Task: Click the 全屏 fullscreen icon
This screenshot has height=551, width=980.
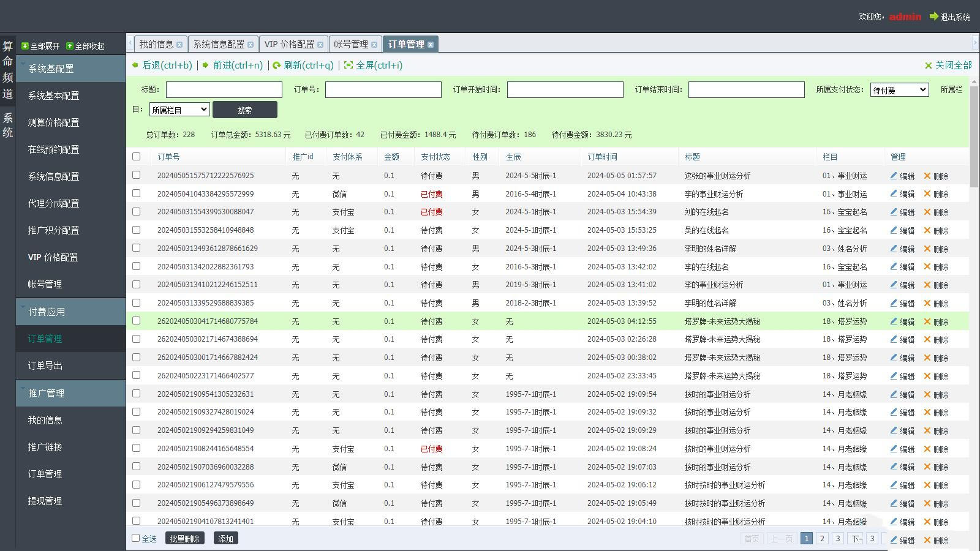Action: [348, 65]
